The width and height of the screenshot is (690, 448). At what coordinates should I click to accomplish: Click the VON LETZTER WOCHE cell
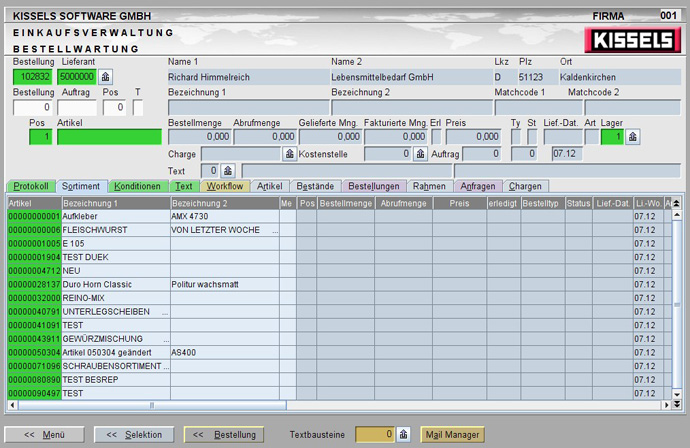[225, 230]
